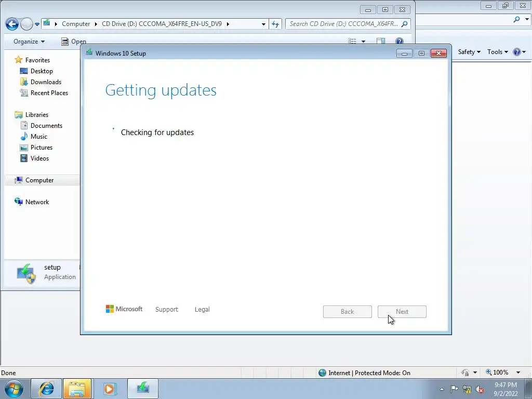
Task: Select Desktop under Favorites
Action: click(36, 71)
